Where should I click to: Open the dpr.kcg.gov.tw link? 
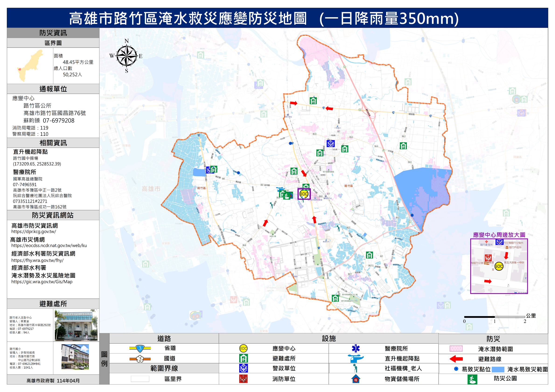[x=34, y=231]
